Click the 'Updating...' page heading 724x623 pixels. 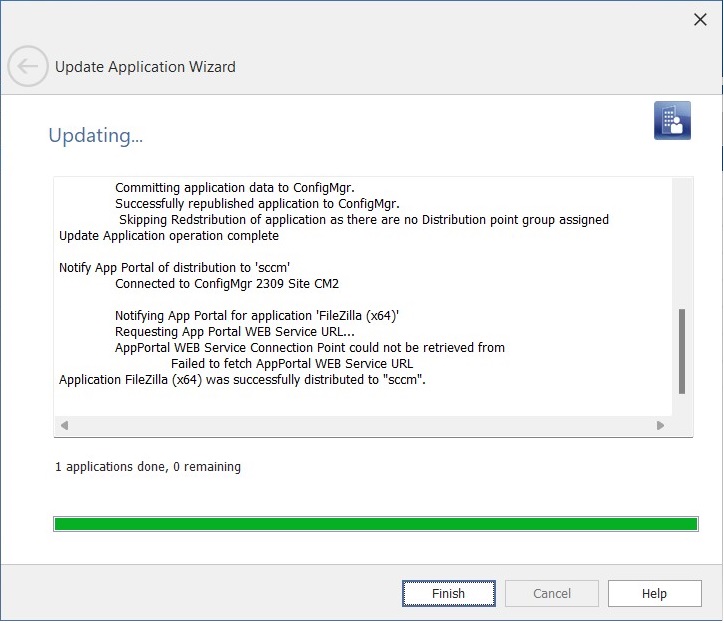pos(96,135)
